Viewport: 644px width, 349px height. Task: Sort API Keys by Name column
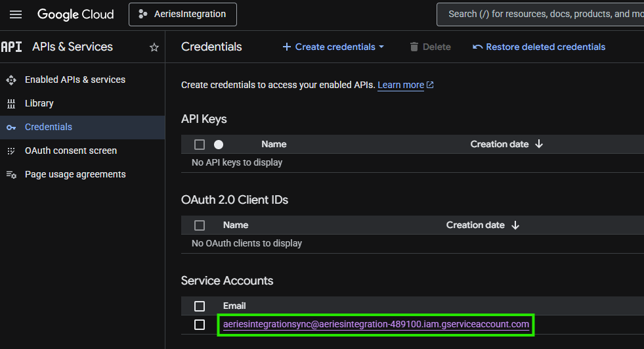point(274,145)
